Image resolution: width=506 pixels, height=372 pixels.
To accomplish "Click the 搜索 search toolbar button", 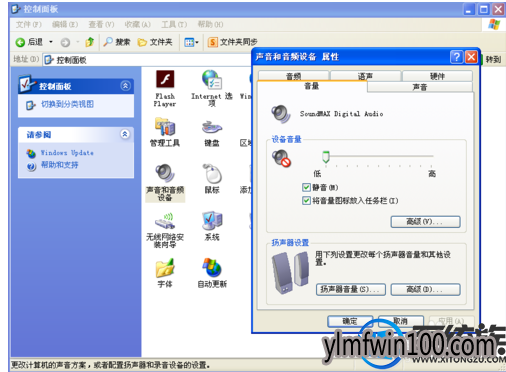I will click(116, 42).
